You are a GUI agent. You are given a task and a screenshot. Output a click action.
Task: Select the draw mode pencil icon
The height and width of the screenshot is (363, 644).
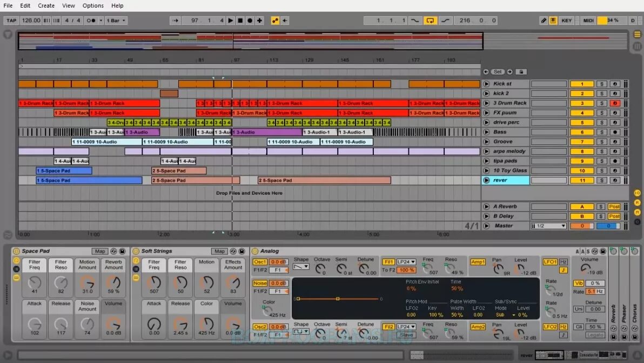click(544, 20)
